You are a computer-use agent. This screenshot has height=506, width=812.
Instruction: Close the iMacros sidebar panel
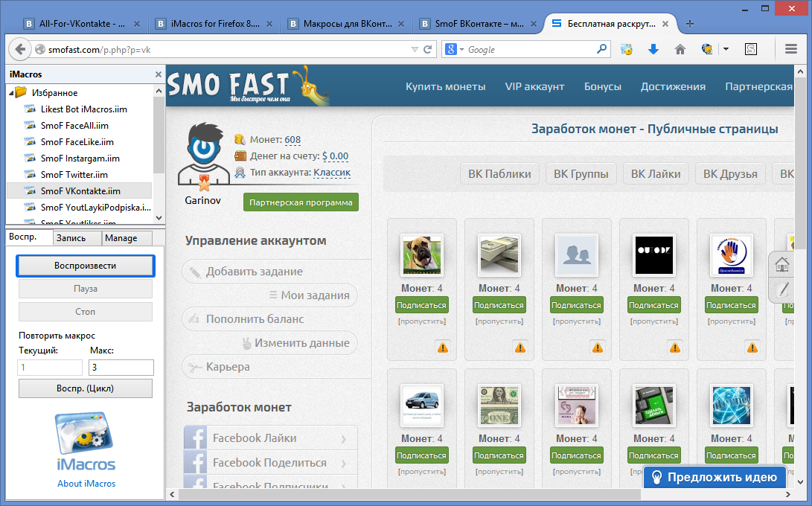[x=159, y=74]
